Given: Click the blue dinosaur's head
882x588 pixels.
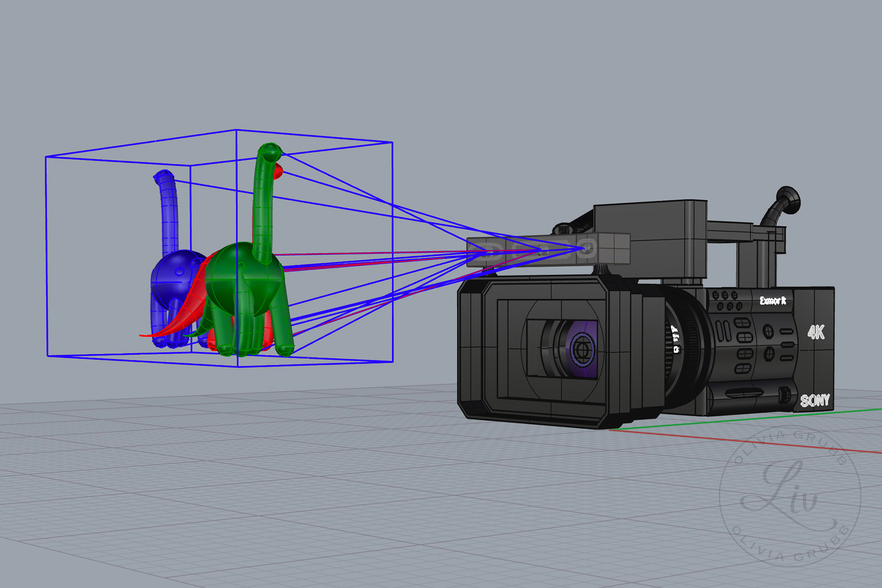Looking at the screenshot, I should pos(164,176).
